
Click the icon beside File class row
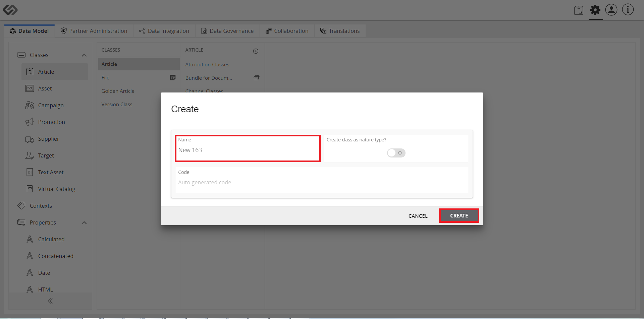(x=173, y=77)
